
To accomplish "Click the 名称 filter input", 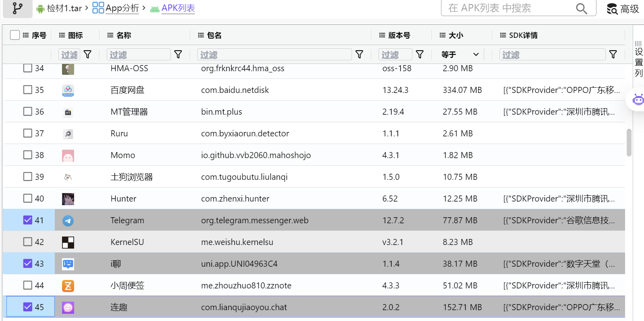I will (139, 54).
